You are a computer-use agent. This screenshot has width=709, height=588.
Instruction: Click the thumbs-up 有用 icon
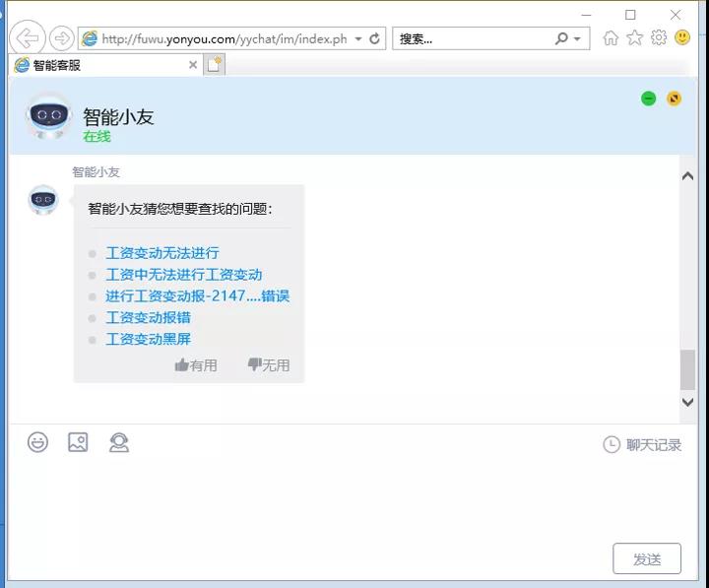[x=181, y=364]
